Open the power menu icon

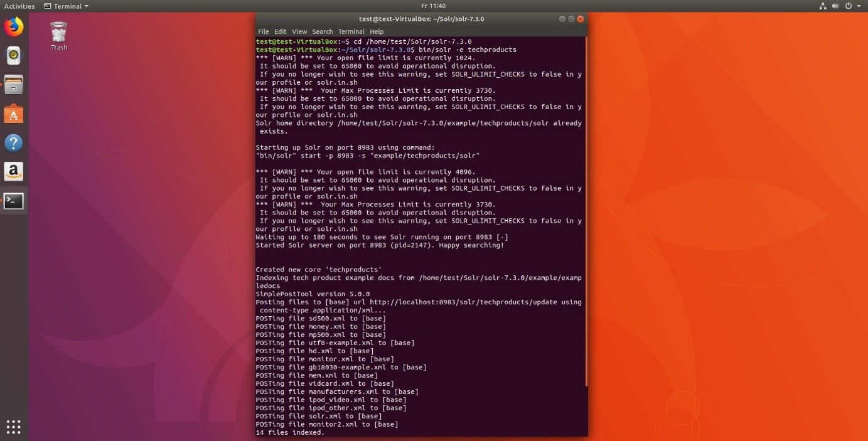848,6
